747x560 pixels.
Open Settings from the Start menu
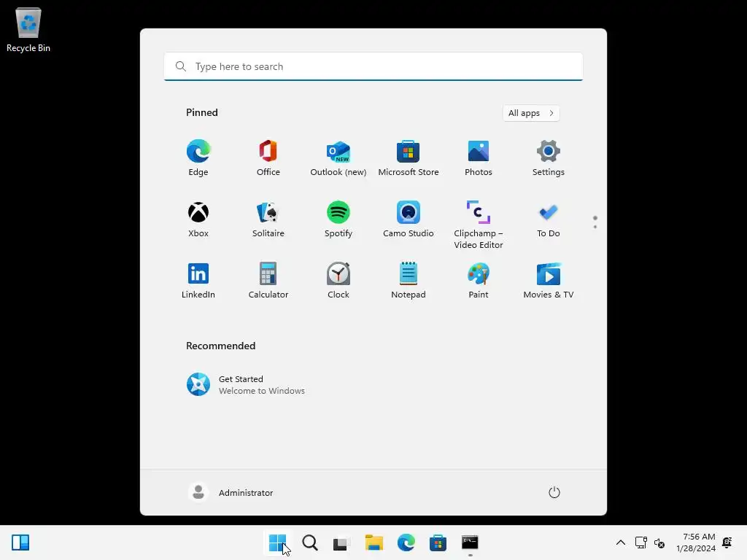tap(549, 157)
